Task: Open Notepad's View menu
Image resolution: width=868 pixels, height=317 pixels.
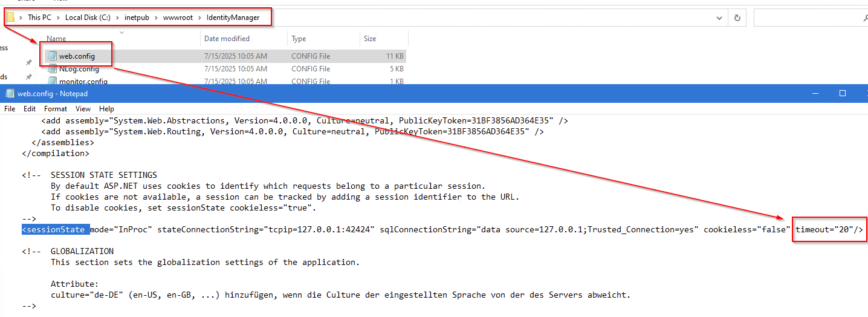Action: 83,109
